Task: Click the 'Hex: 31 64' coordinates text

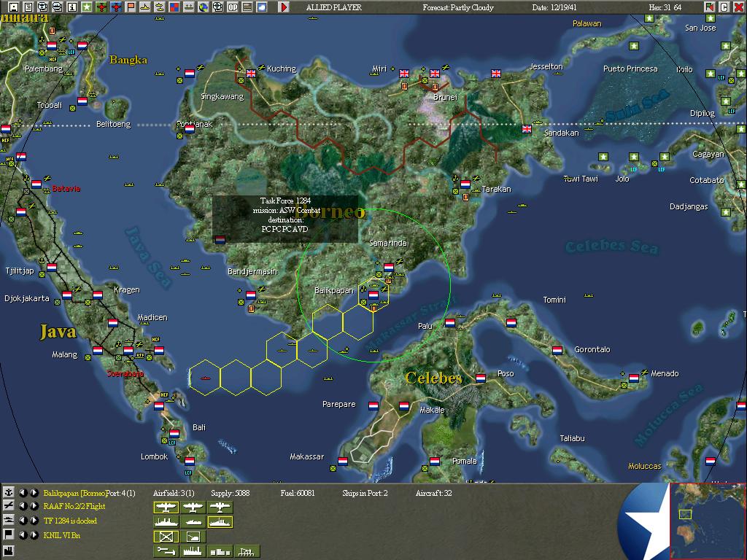Action: (x=665, y=7)
